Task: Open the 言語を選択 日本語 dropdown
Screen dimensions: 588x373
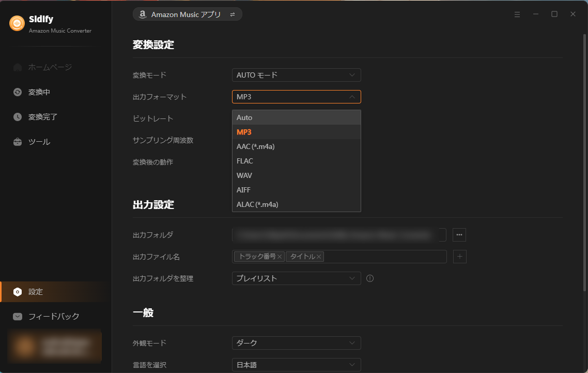Action: [x=296, y=365]
